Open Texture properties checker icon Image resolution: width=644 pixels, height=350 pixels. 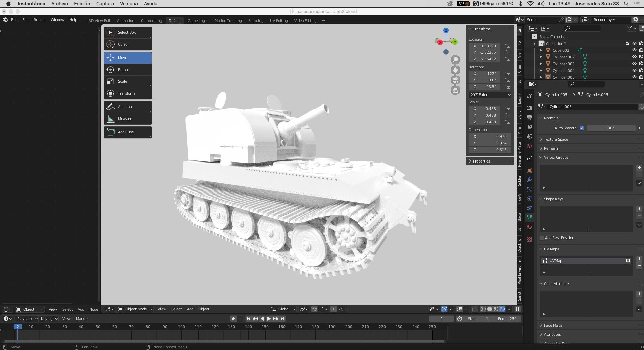(529, 239)
